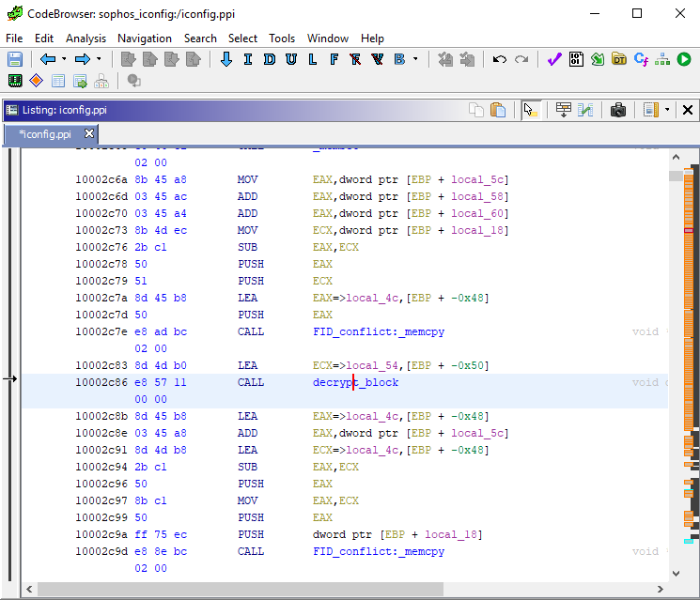
Task: Open the File menu
Action: 14,38
